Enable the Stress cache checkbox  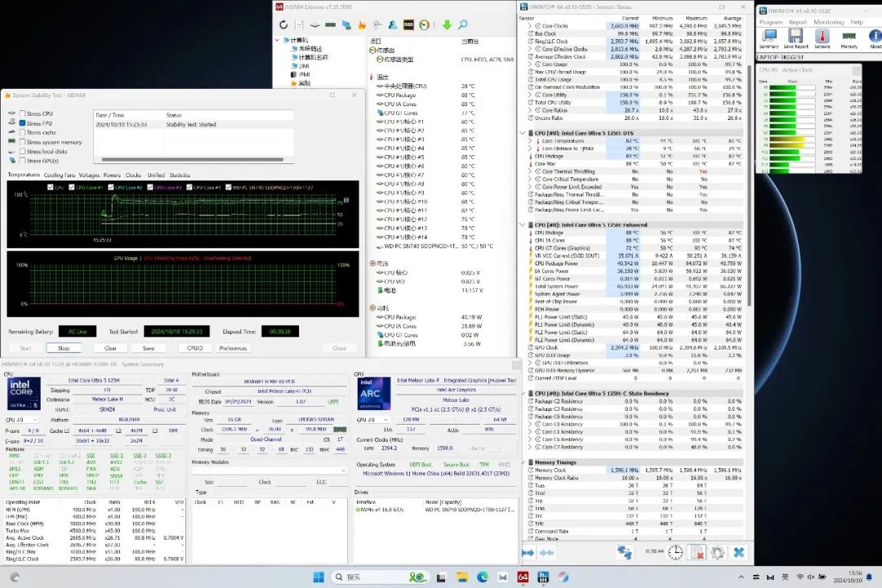point(23,133)
